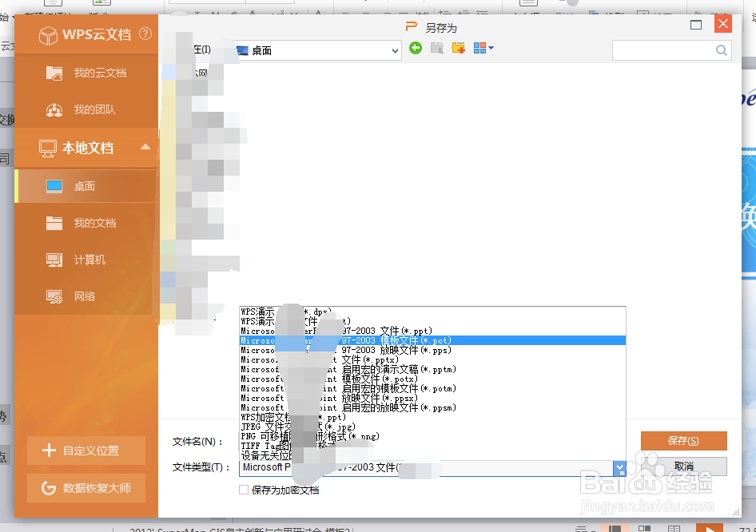This screenshot has width=756, height=532.
Task: Select 启用宏的放映文件 (*.ppsm) option
Action: 432,407
